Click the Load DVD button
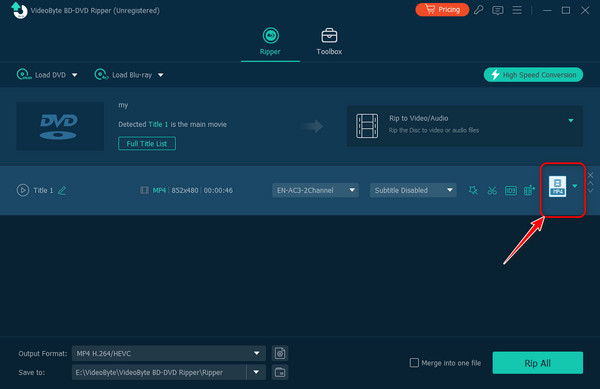The width and height of the screenshot is (600, 389). click(42, 75)
